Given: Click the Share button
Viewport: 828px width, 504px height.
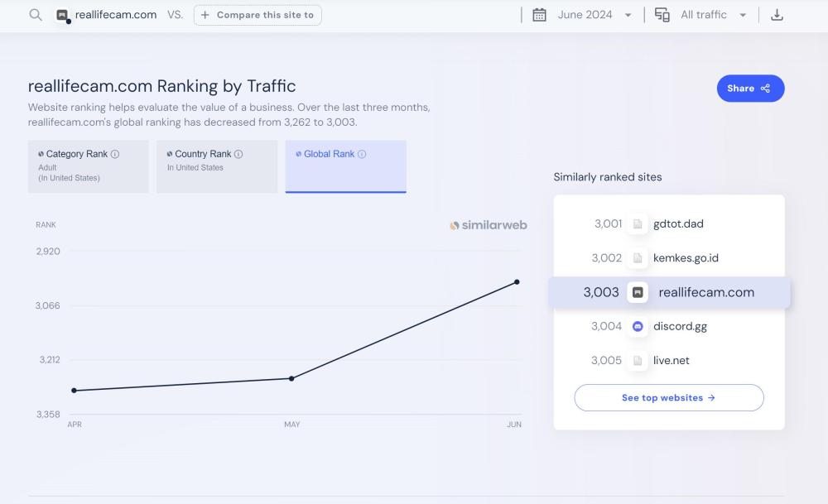Looking at the screenshot, I should pos(750,89).
